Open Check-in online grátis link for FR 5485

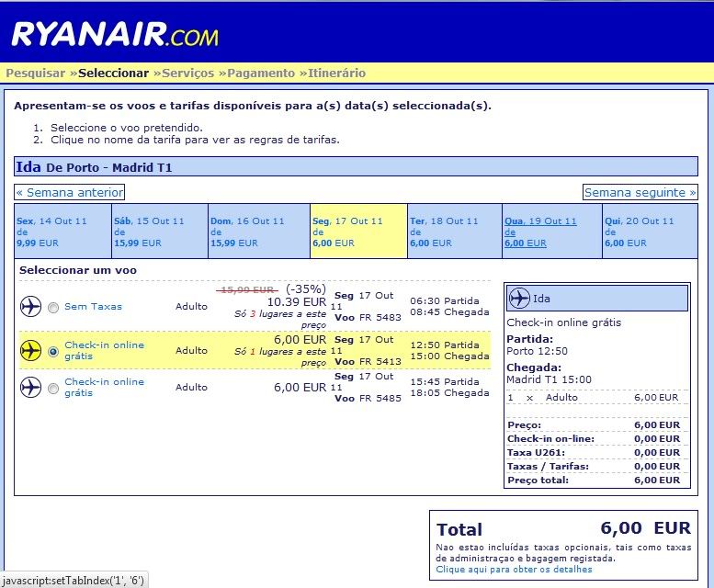coord(104,388)
